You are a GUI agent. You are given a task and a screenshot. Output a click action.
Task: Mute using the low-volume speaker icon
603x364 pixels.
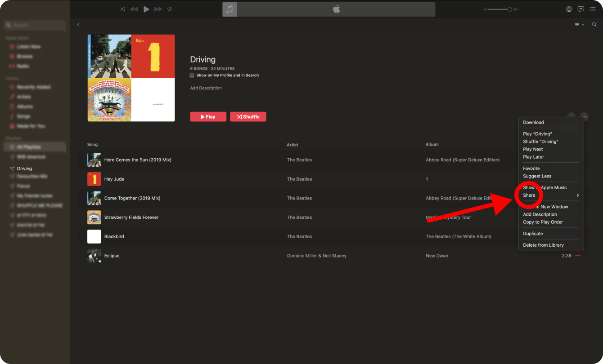point(486,9)
